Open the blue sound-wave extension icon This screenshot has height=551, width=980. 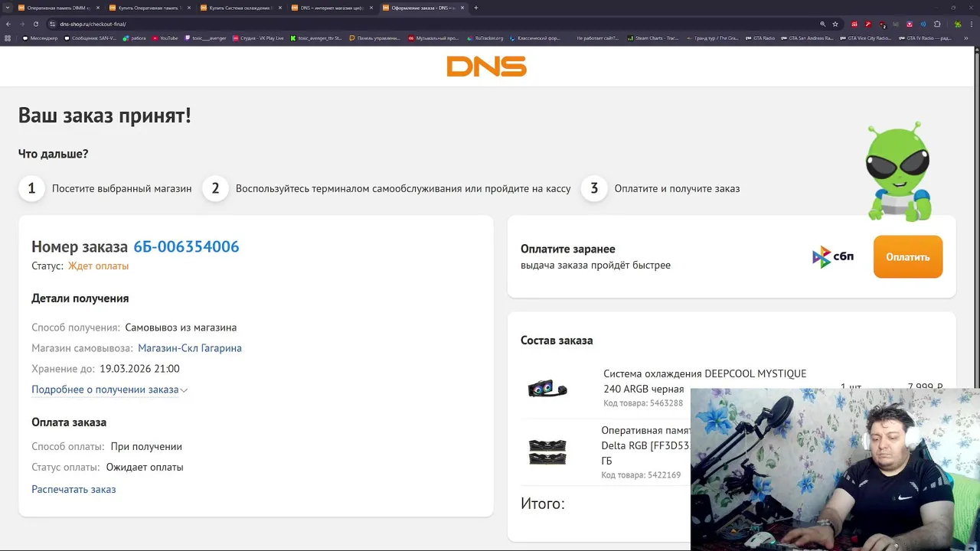(x=923, y=24)
